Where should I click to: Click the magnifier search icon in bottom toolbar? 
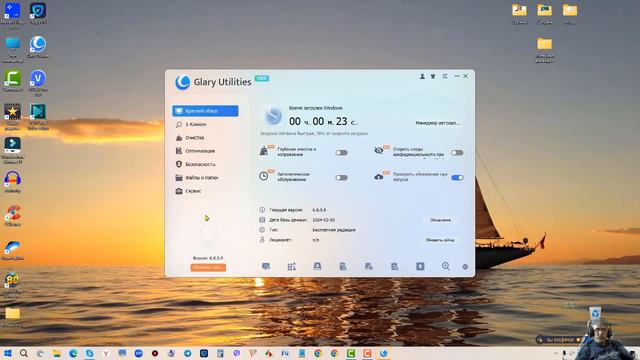coord(446,266)
